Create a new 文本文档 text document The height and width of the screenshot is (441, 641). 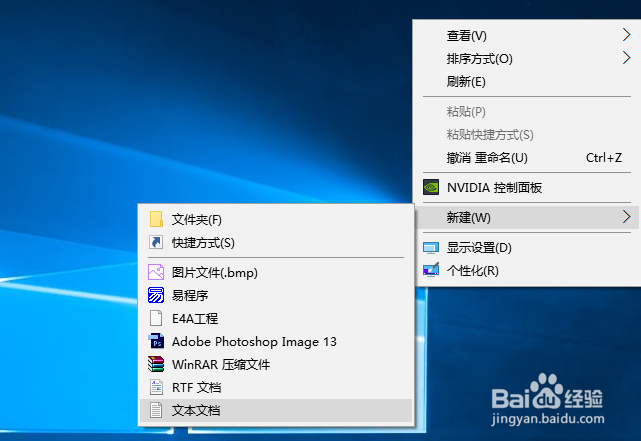pos(276,410)
